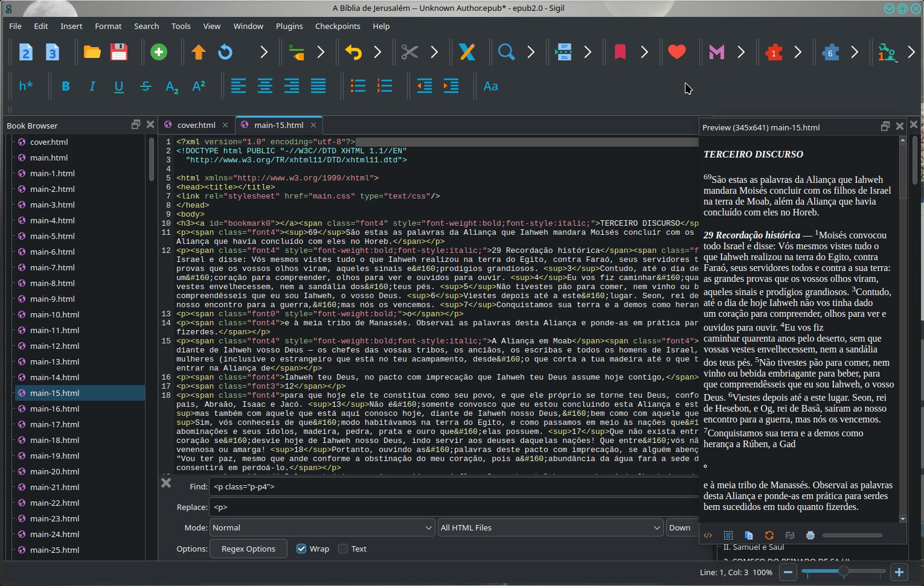The height and width of the screenshot is (586, 924).
Task: Disable the Wrap checkbox
Action: point(301,549)
